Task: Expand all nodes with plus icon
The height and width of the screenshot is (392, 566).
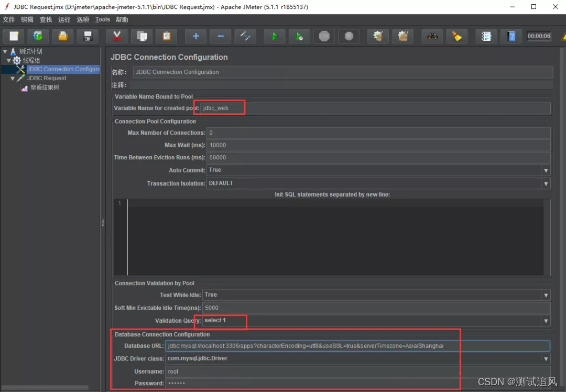Action: click(x=195, y=36)
